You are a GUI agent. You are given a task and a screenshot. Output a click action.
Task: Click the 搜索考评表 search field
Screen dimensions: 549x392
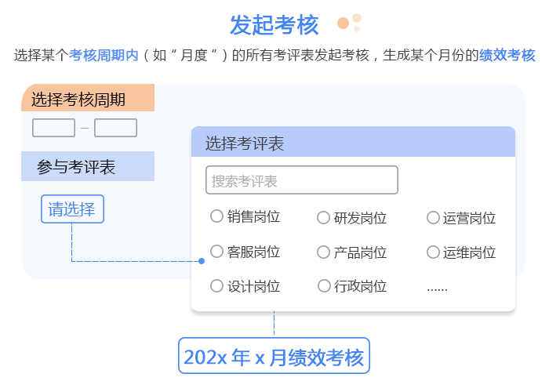pos(301,180)
